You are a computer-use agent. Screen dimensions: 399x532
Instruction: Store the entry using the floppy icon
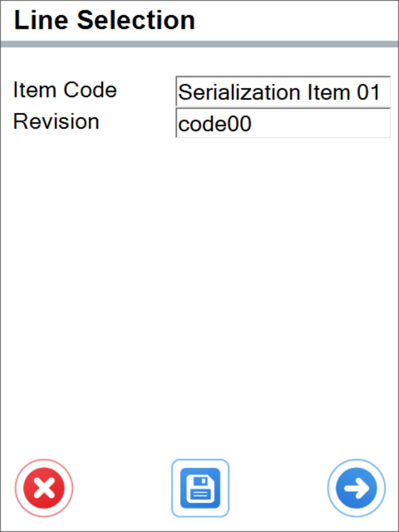click(200, 488)
